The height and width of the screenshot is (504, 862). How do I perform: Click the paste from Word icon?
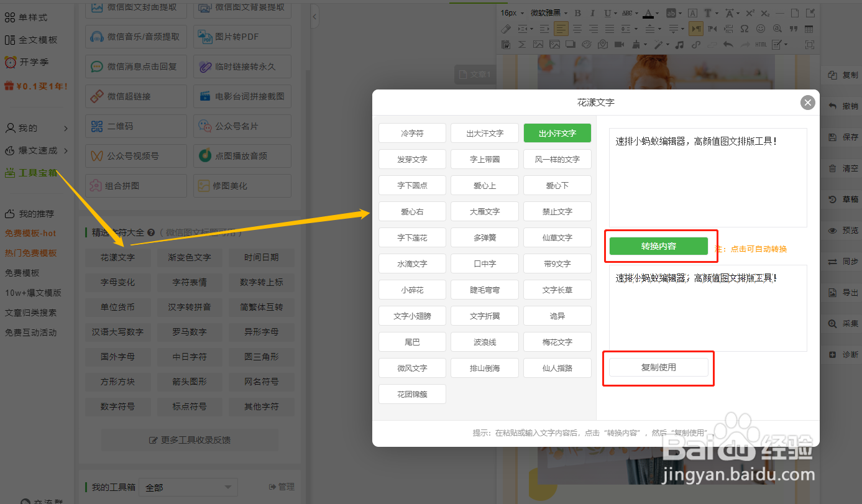506,45
